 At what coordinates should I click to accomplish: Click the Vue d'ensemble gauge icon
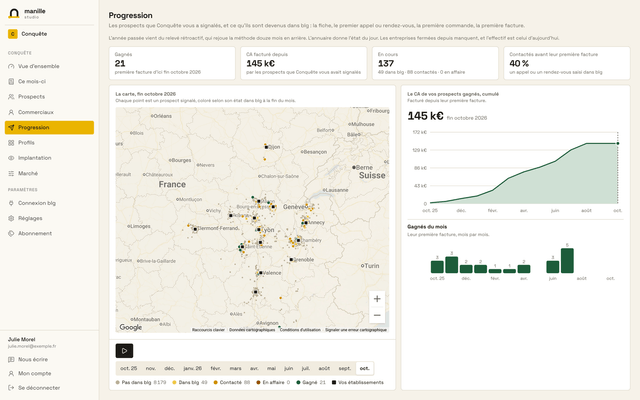pos(11,66)
